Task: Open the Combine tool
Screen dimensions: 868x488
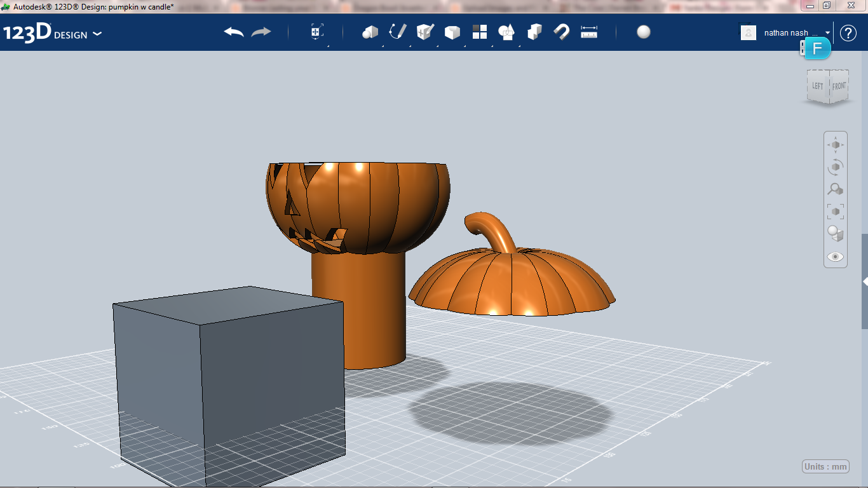Action: [534, 32]
